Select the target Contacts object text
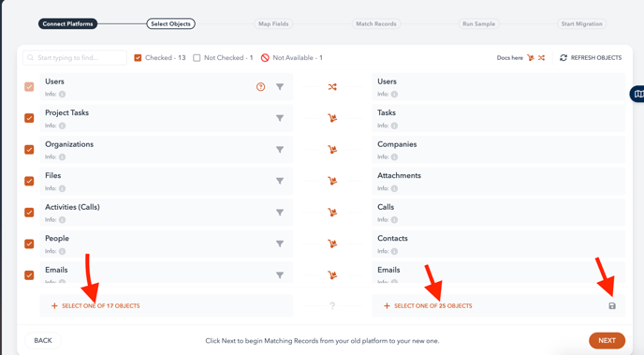This screenshot has height=355, width=644. pyautogui.click(x=392, y=238)
